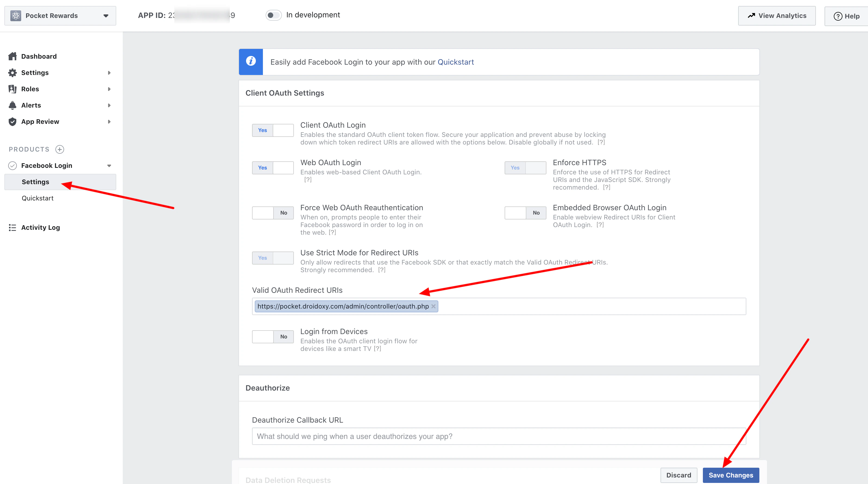Click the Discard button
The image size is (868, 484).
point(679,475)
